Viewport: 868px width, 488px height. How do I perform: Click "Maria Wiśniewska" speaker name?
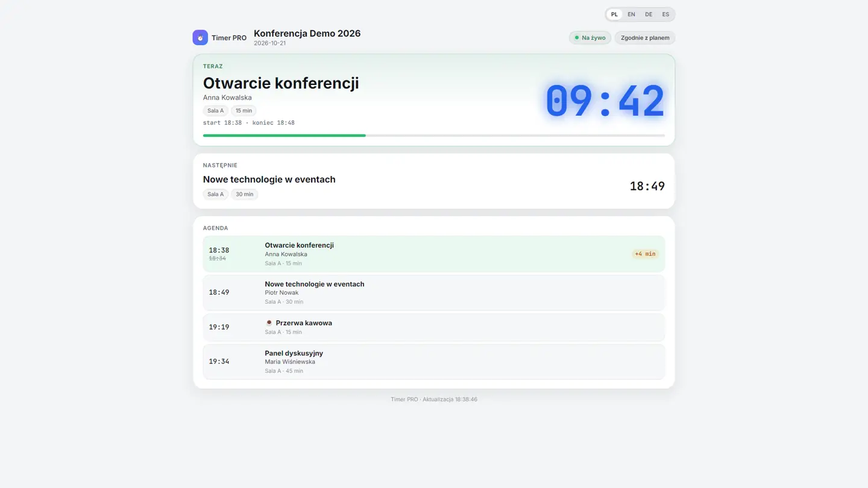(x=290, y=362)
